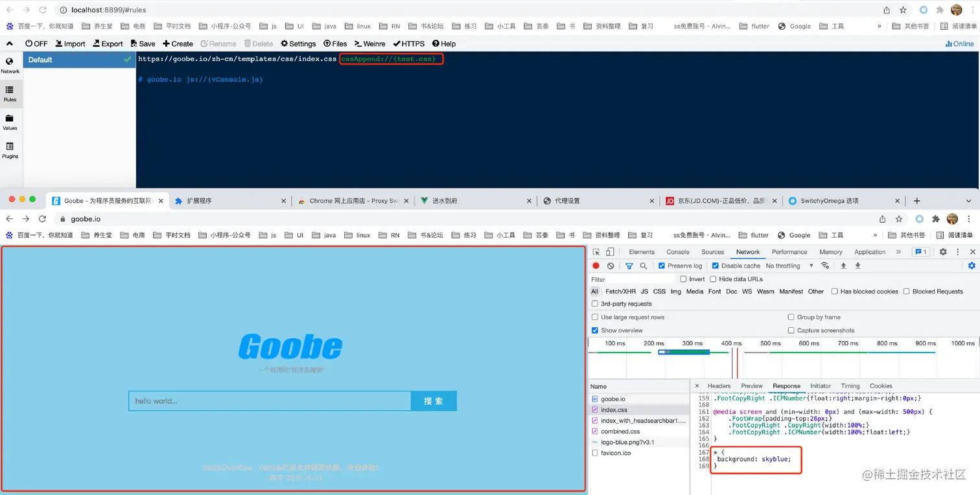Open Network panel settings blue gear
The width and height of the screenshot is (980, 495).
tap(972, 266)
